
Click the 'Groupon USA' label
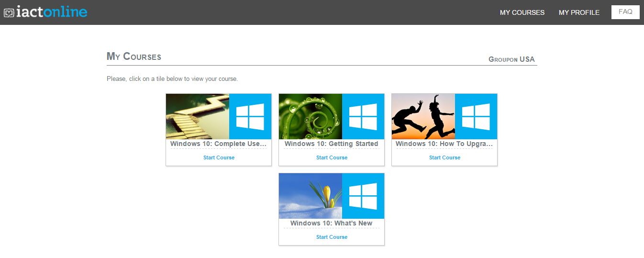[511, 59]
